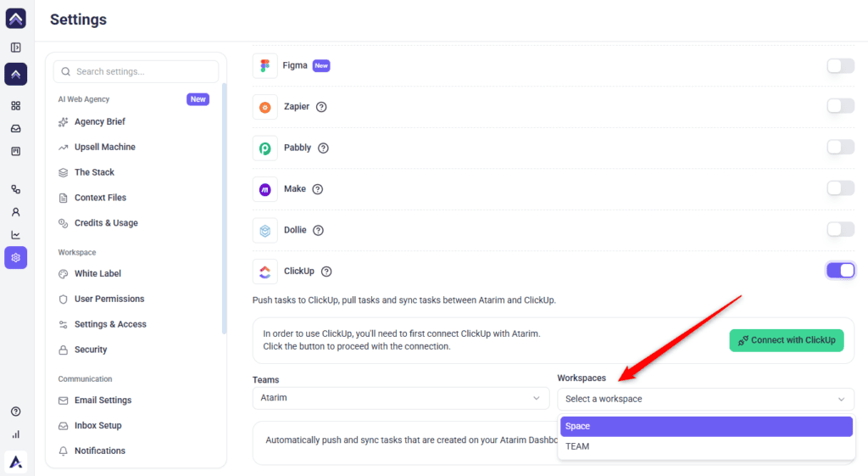
Task: Click the Figma logo icon
Action: click(265, 66)
